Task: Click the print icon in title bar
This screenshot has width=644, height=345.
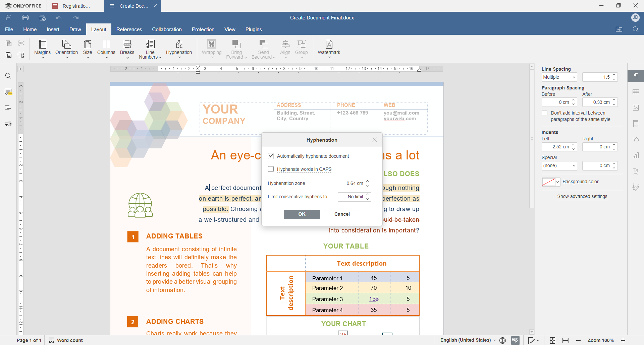Action: [x=25, y=18]
